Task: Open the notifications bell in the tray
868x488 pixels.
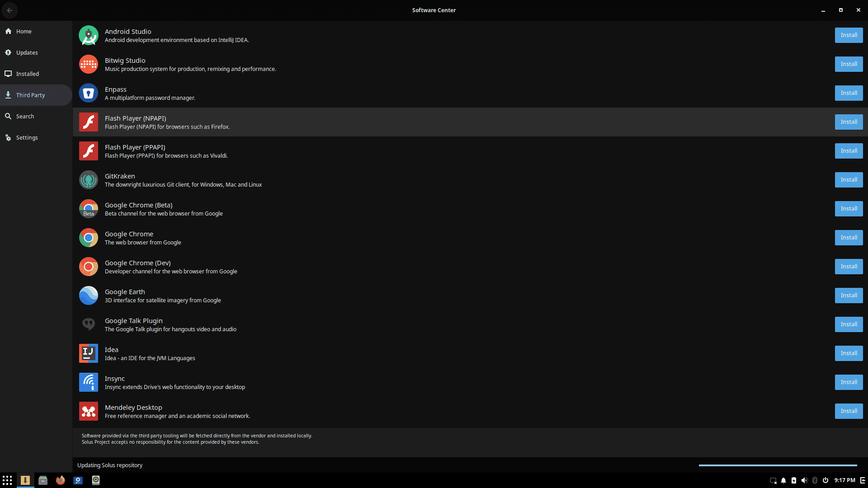Action: (783, 480)
